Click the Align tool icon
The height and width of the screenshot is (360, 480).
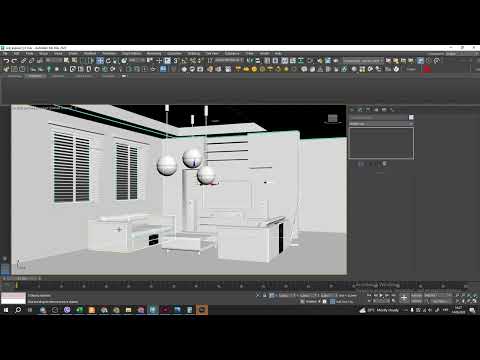point(258,61)
